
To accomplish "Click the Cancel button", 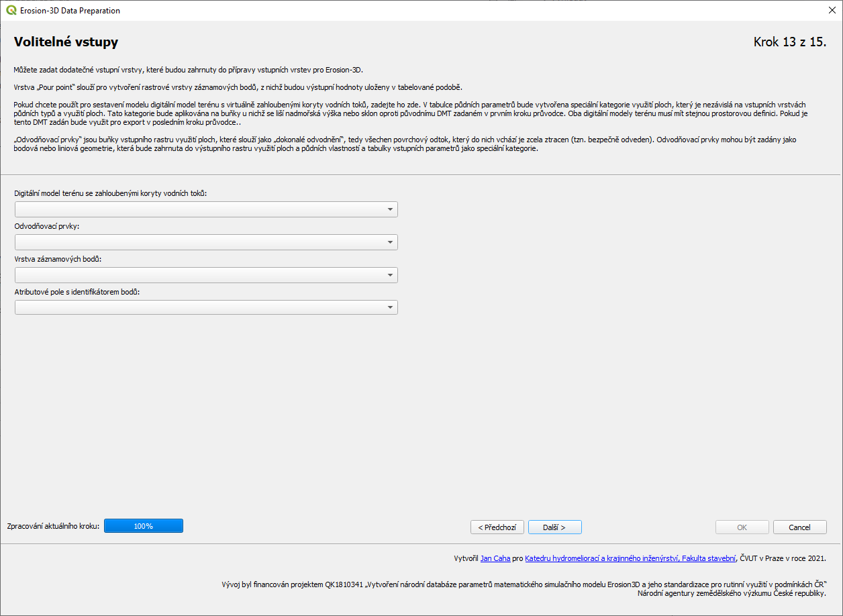I will tap(799, 527).
